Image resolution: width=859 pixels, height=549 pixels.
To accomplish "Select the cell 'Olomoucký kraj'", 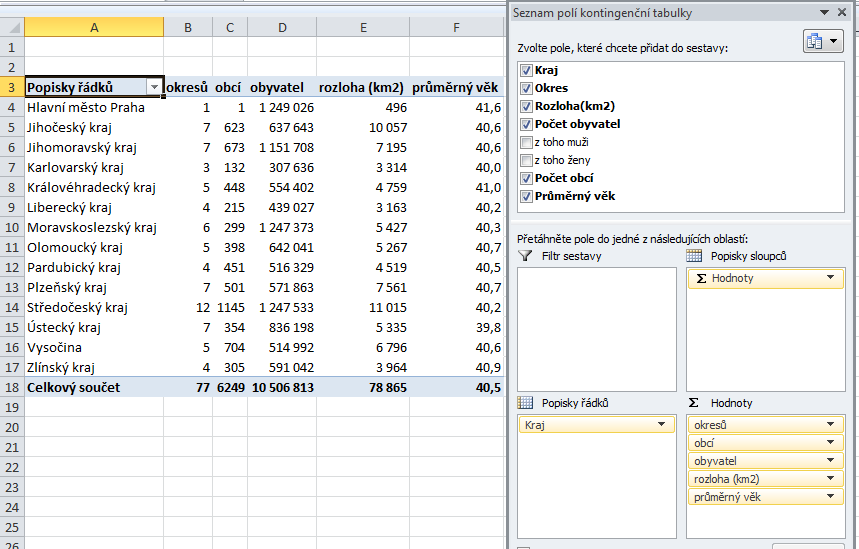I will tap(94, 248).
